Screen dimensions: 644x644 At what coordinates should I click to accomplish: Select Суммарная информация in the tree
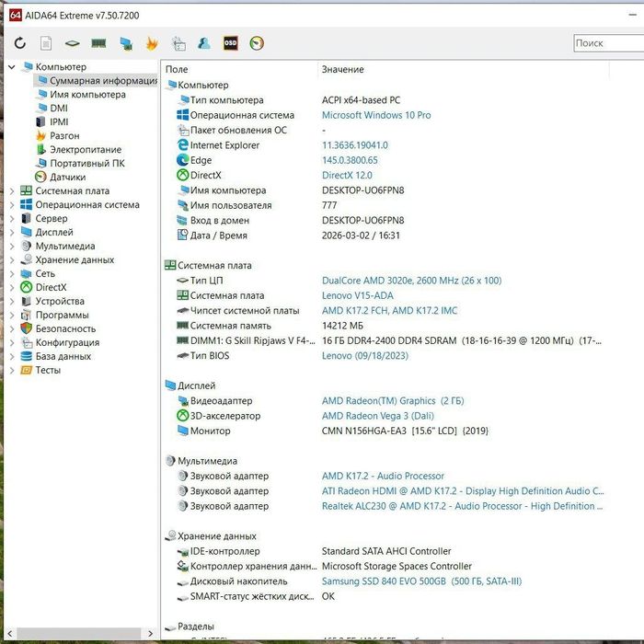(97, 81)
